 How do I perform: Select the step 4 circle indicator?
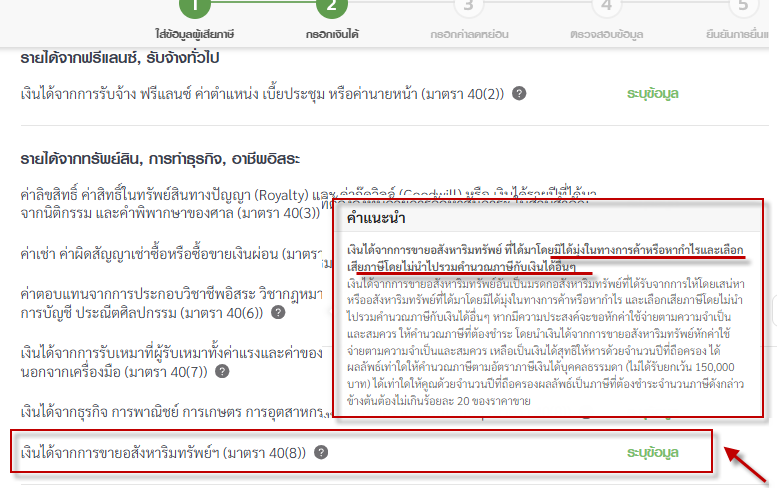[603, 6]
